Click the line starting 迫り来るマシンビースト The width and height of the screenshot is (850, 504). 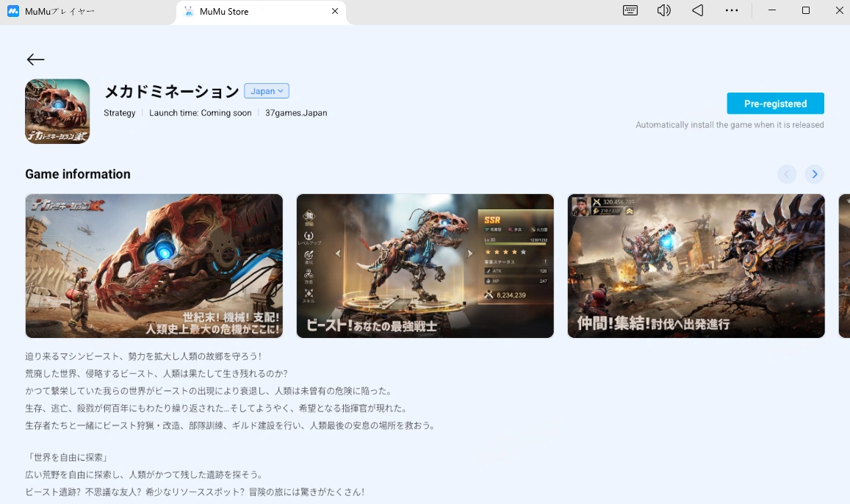(x=143, y=356)
